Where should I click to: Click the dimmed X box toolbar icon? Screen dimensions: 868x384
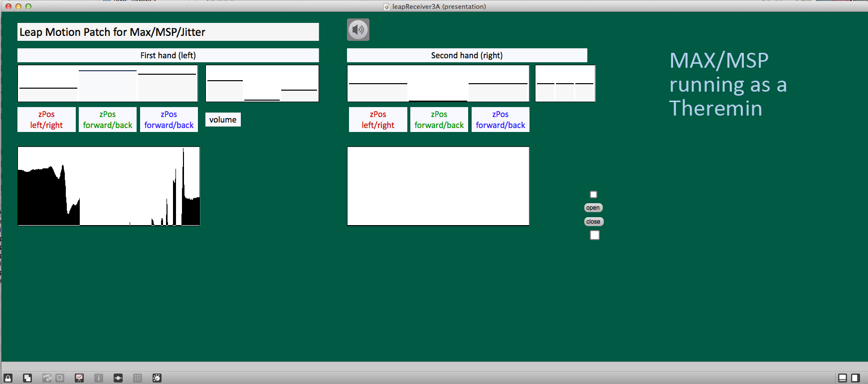pyautogui.click(x=60, y=378)
